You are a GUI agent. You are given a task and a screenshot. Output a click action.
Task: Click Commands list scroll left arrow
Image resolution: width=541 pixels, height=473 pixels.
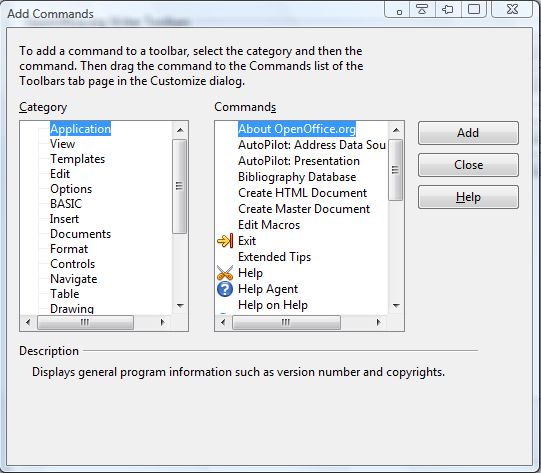click(x=223, y=322)
